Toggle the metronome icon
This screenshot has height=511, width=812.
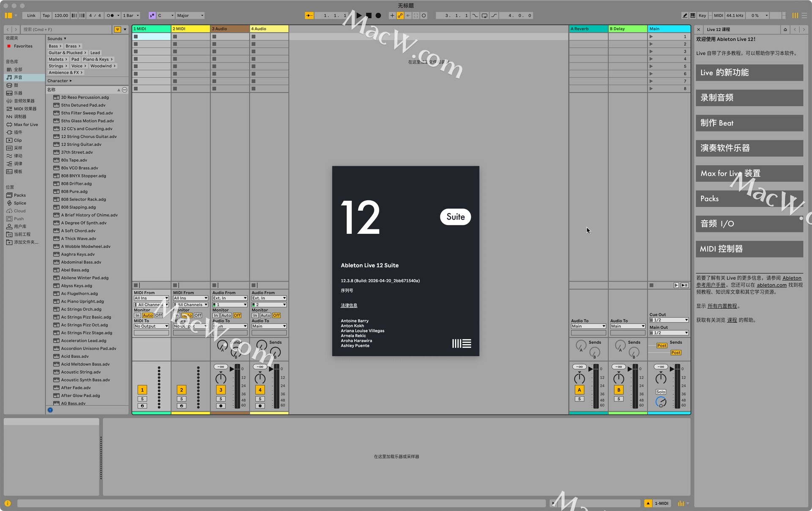click(110, 16)
